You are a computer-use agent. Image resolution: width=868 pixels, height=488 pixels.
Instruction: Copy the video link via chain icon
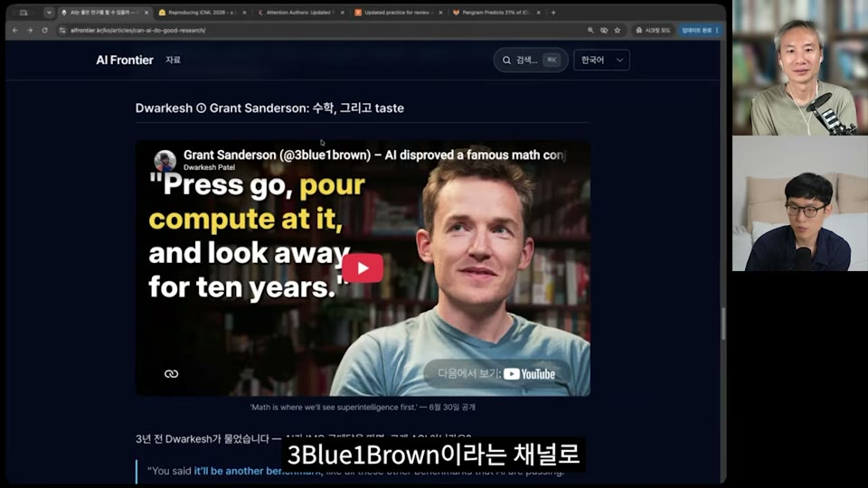coord(171,374)
